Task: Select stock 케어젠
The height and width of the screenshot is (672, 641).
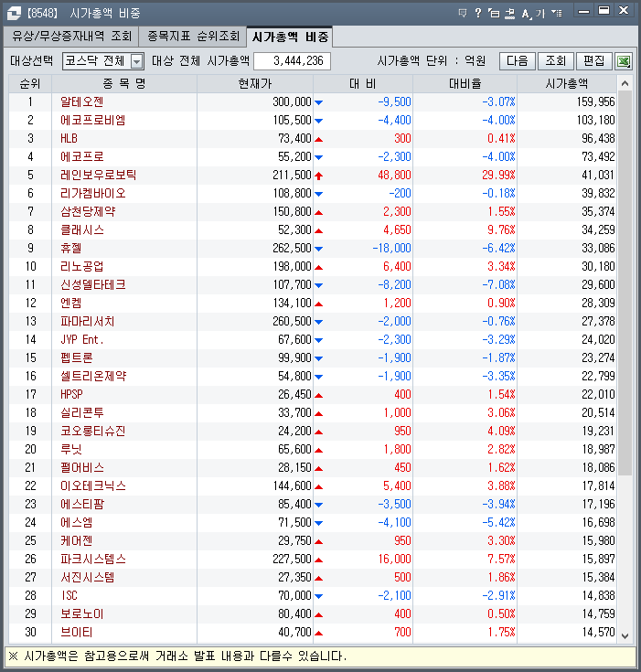Action: 76,541
